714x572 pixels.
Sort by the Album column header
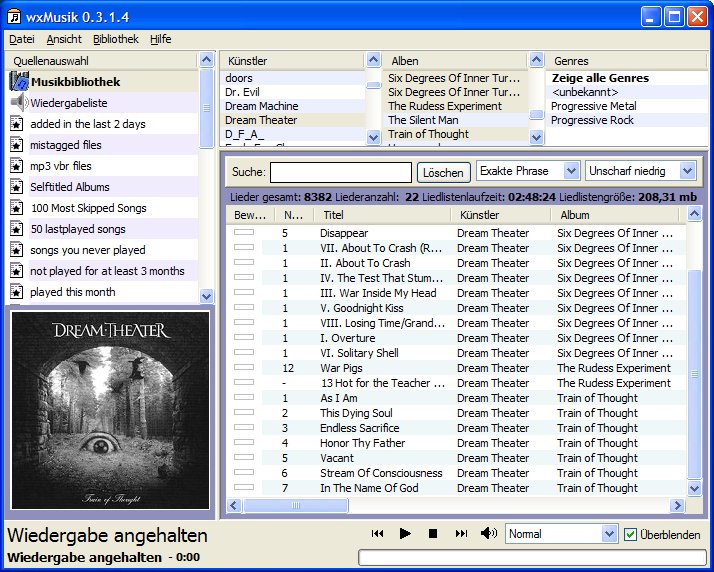(x=614, y=215)
